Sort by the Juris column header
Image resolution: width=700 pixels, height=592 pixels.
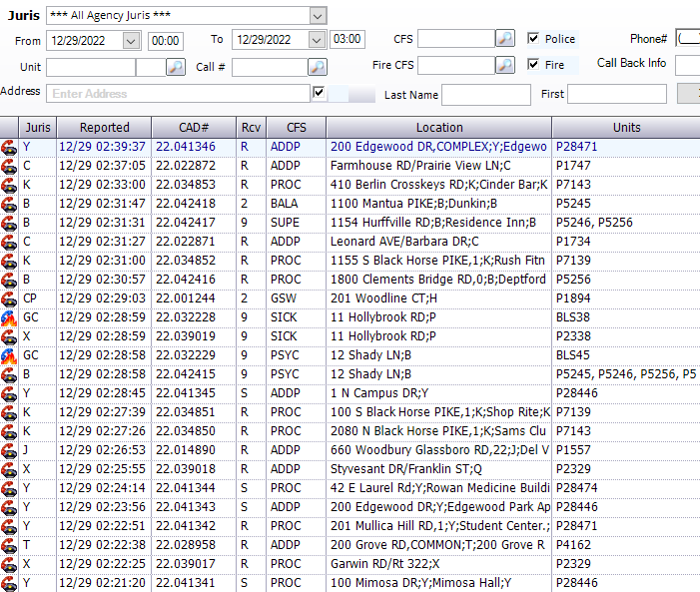pos(38,128)
